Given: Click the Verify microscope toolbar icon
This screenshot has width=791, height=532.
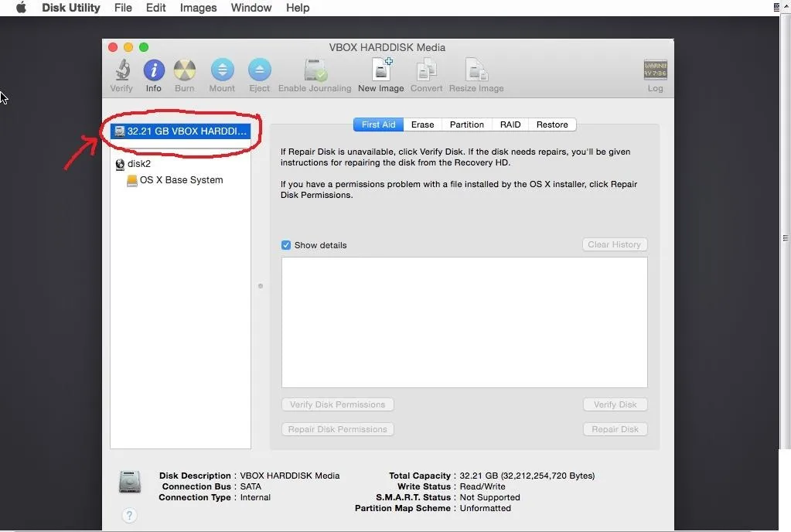Looking at the screenshot, I should (x=122, y=70).
